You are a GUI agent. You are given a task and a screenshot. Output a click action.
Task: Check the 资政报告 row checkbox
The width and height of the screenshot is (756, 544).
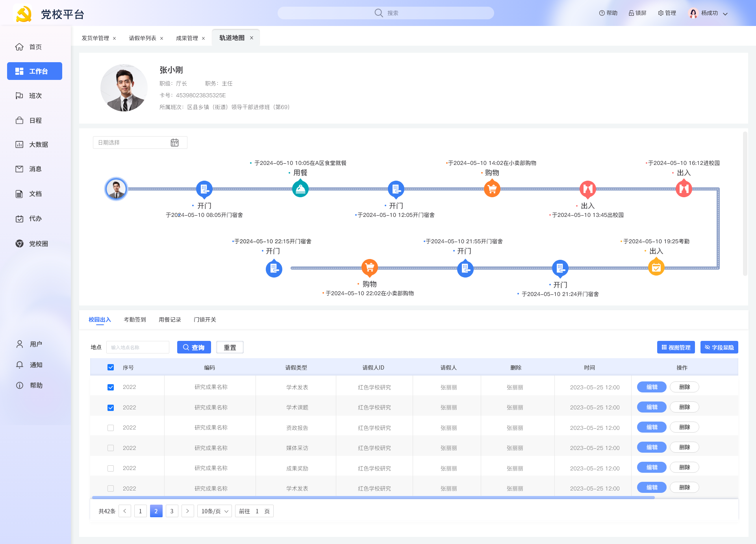111,427
